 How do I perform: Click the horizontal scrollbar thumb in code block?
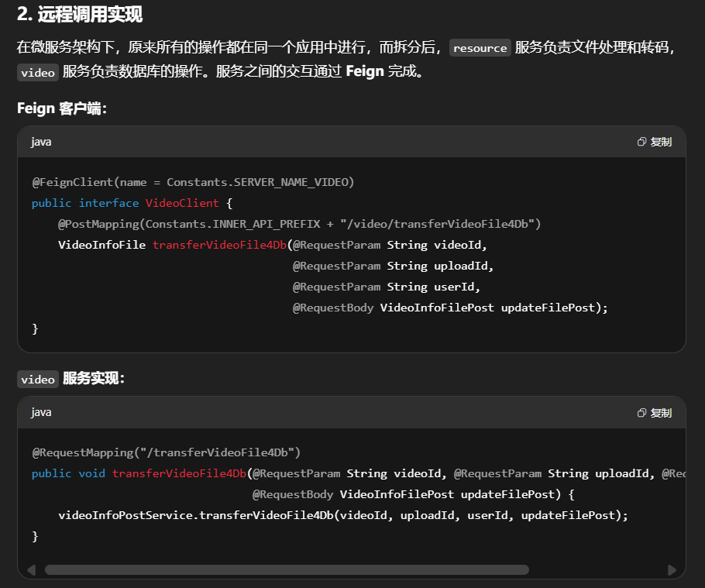click(x=287, y=569)
